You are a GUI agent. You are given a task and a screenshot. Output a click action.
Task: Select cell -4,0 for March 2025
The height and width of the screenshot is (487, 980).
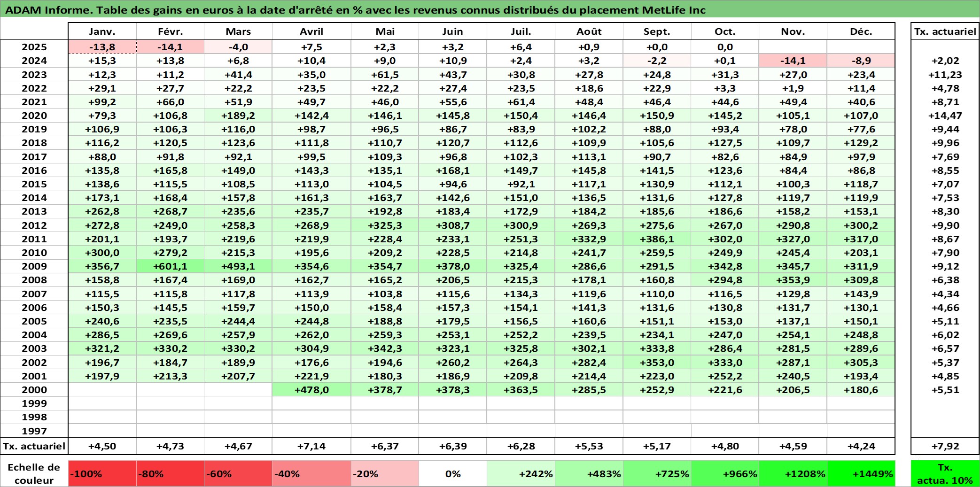[238, 47]
